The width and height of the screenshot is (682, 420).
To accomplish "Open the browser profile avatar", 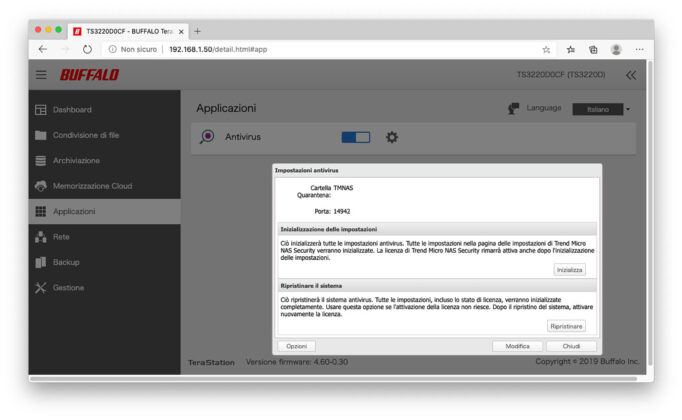I will click(616, 50).
